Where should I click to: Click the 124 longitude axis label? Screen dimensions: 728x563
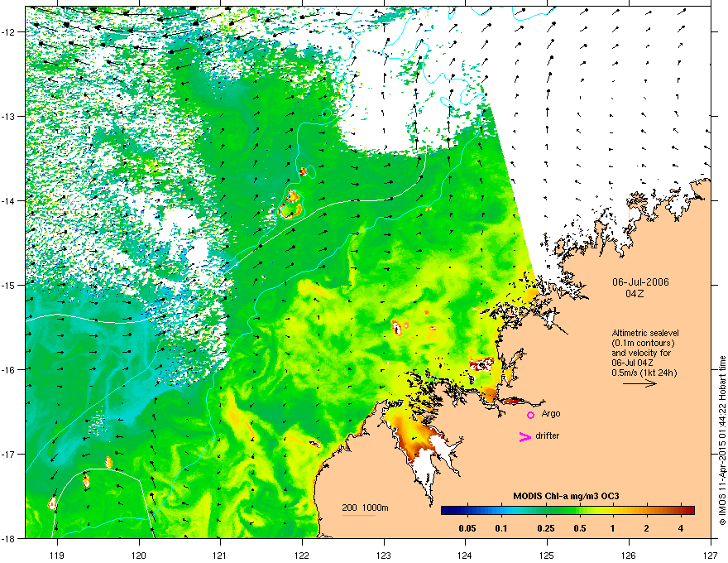466,555
